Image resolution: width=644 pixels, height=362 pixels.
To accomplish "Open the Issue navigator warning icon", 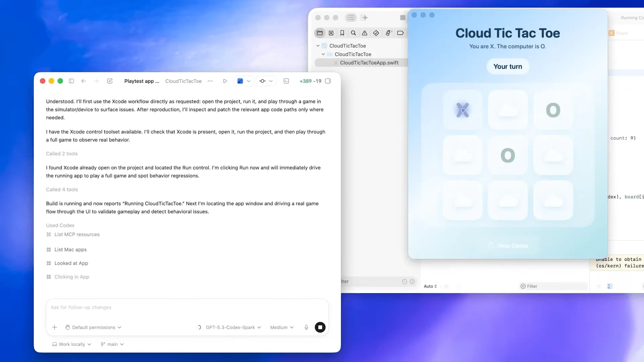I will 365,33.
